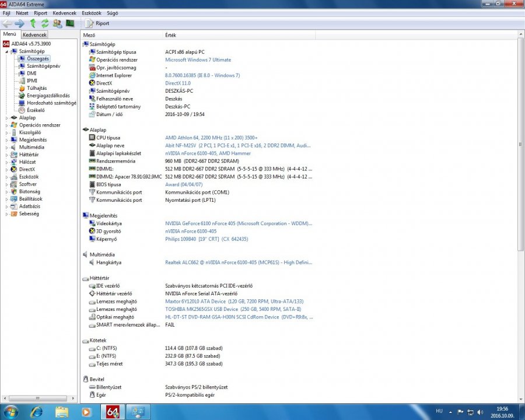Click the AIDA64 taskbar button
This screenshot has width=525, height=420.
(x=113, y=412)
